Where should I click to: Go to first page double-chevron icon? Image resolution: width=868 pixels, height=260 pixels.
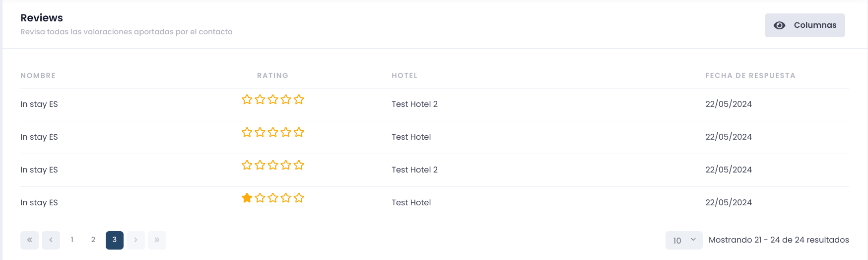click(29, 240)
